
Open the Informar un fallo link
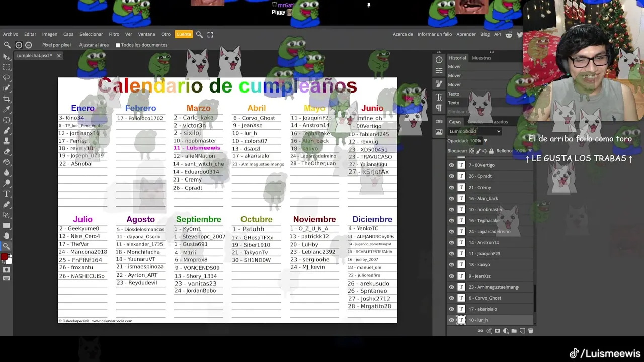click(x=435, y=34)
